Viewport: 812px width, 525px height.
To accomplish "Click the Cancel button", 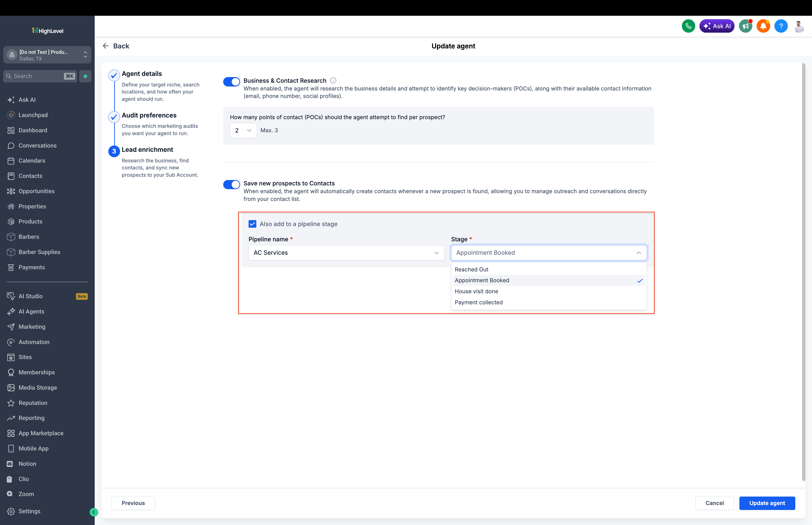I will 714,503.
